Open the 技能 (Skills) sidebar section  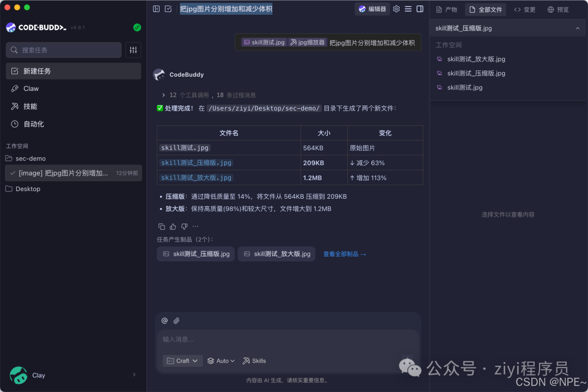[x=30, y=106]
